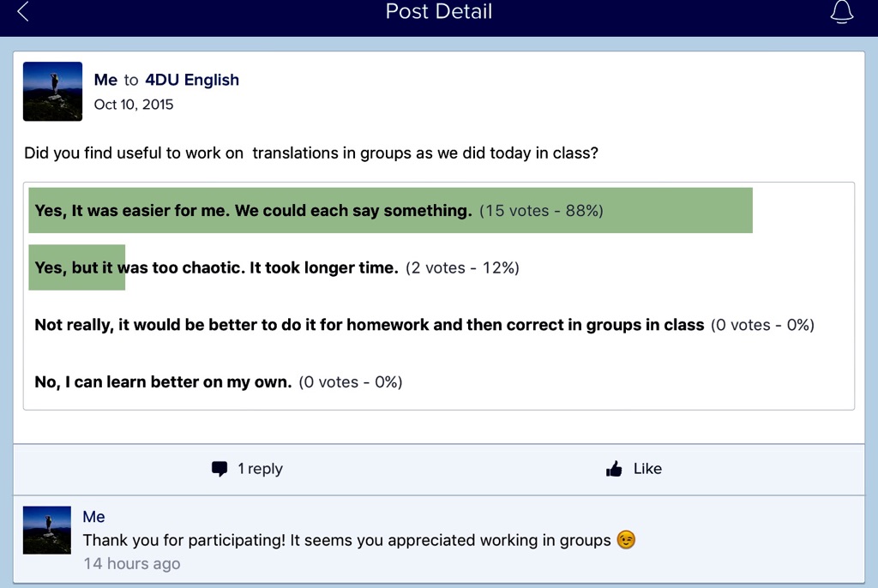Click the reply speech bubble icon
This screenshot has width=878, height=588.
(x=219, y=469)
